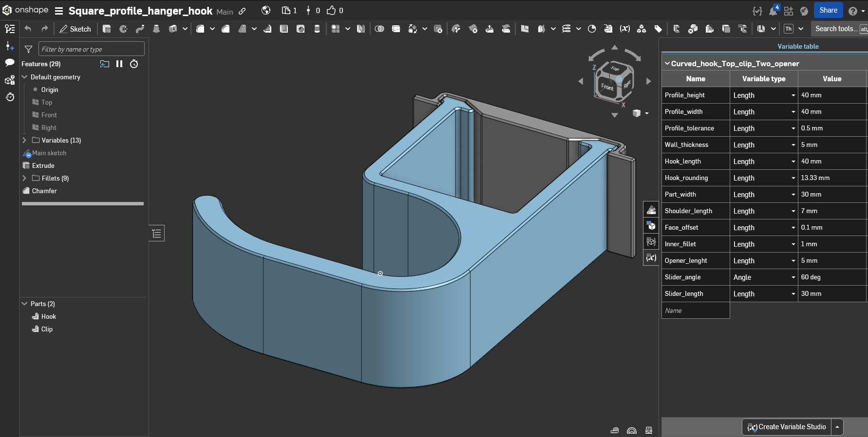Select the Hook part in Parts list
This screenshot has height=437, width=868.
[x=49, y=316]
